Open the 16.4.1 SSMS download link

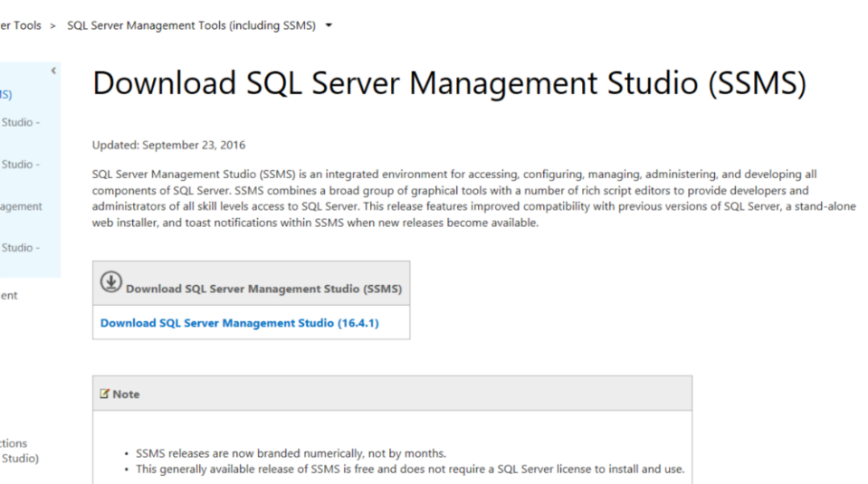(239, 323)
